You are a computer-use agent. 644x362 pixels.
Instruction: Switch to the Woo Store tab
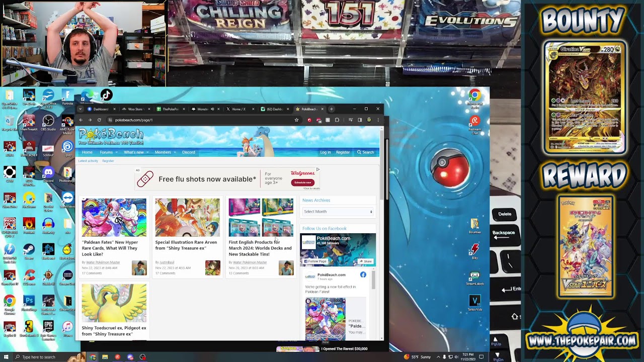[x=135, y=109]
